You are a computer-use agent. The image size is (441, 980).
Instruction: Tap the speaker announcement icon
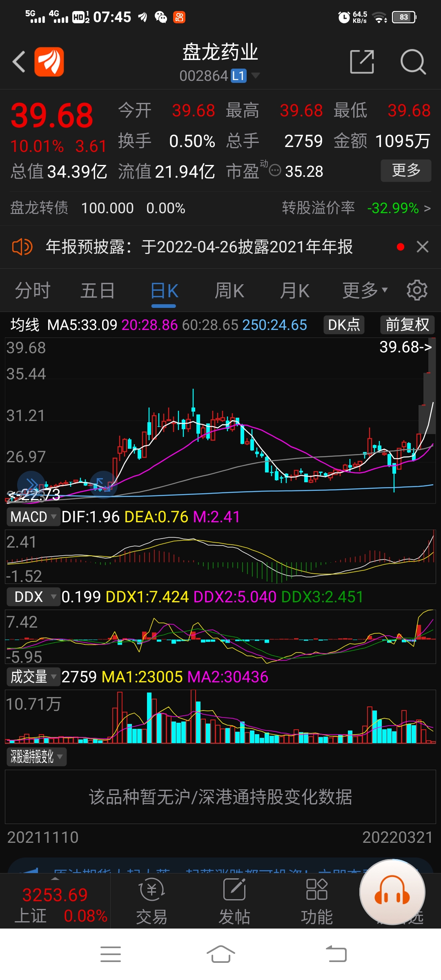pyautogui.click(x=22, y=247)
